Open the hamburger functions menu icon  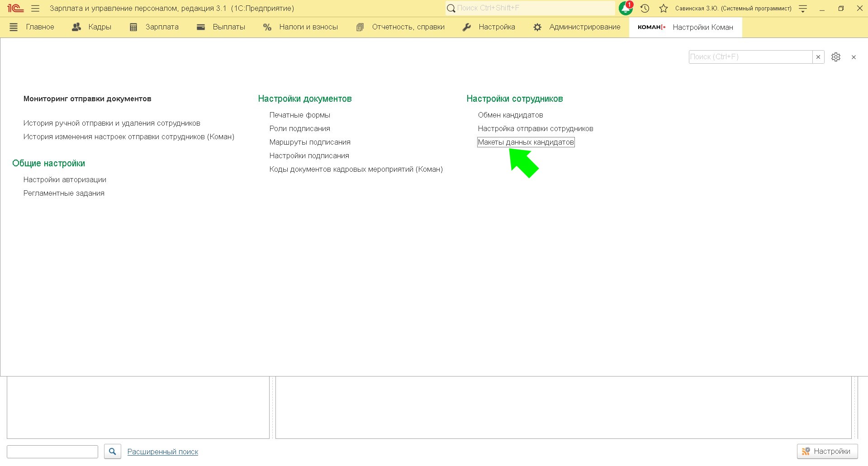pos(35,8)
